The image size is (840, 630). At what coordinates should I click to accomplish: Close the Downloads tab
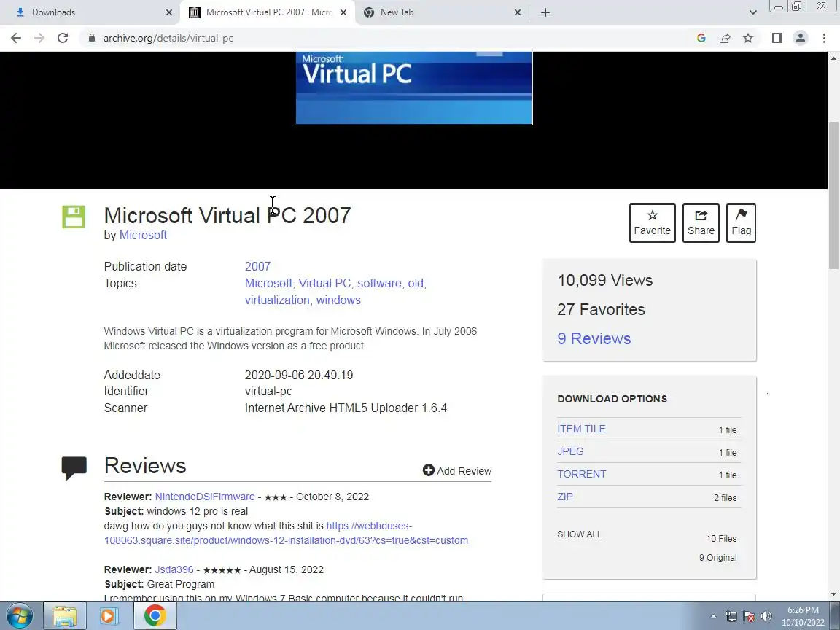(168, 12)
